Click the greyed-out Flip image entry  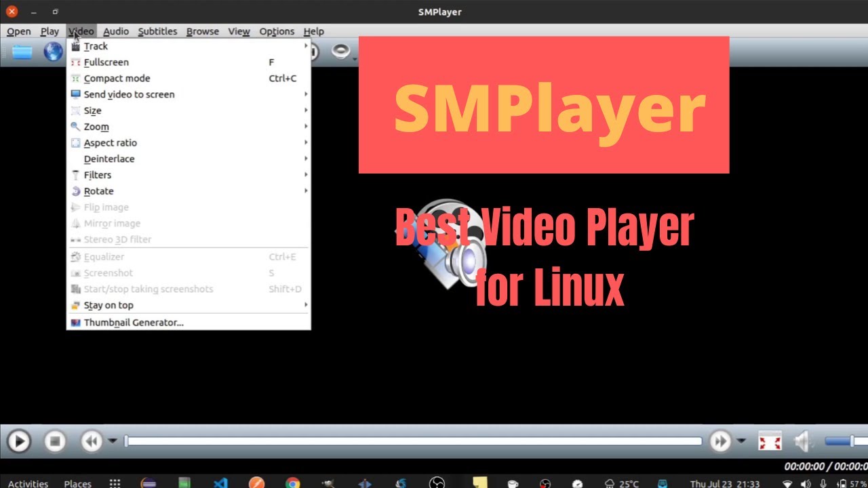tap(189, 207)
